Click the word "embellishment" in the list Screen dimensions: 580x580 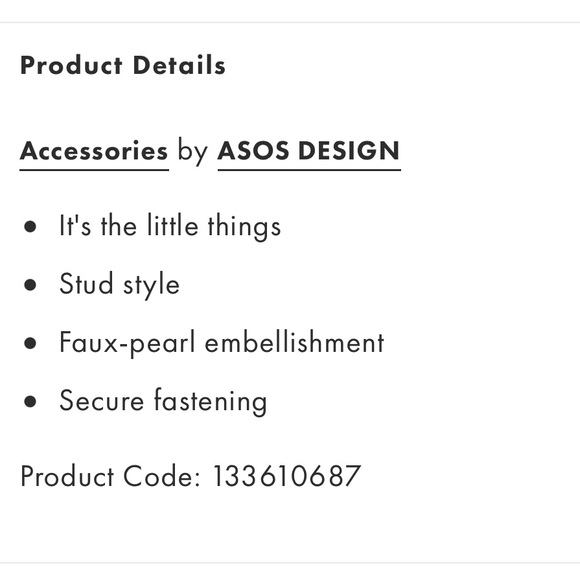coord(294,343)
